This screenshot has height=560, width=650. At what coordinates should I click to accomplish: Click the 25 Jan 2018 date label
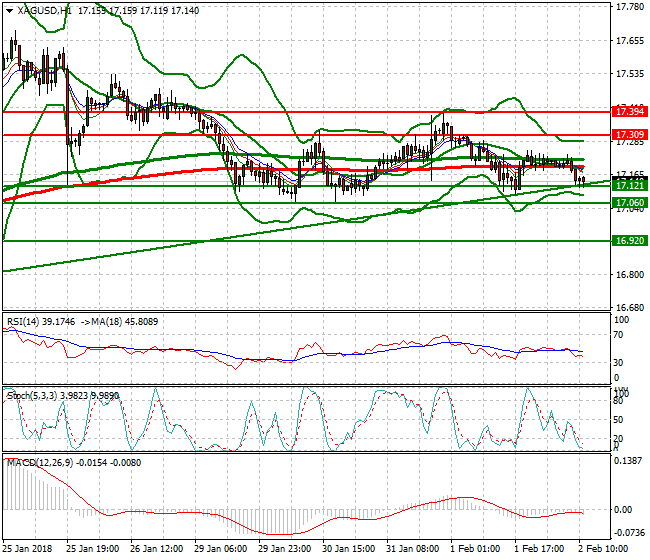27,549
